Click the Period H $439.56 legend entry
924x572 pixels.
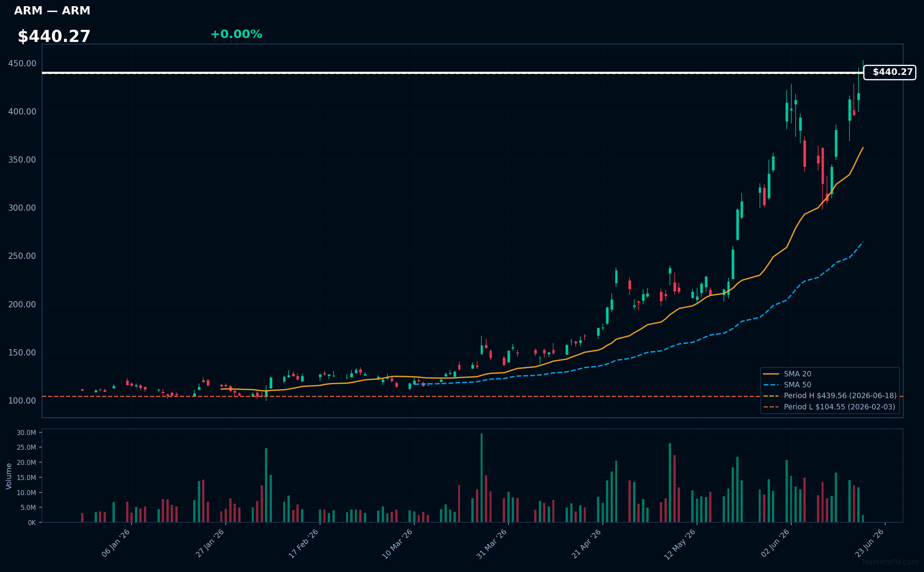coord(830,396)
